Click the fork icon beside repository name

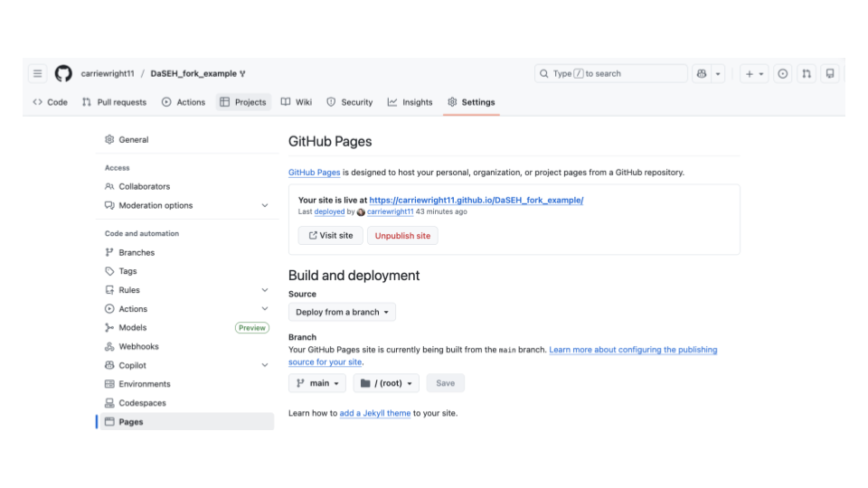pyautogui.click(x=242, y=73)
